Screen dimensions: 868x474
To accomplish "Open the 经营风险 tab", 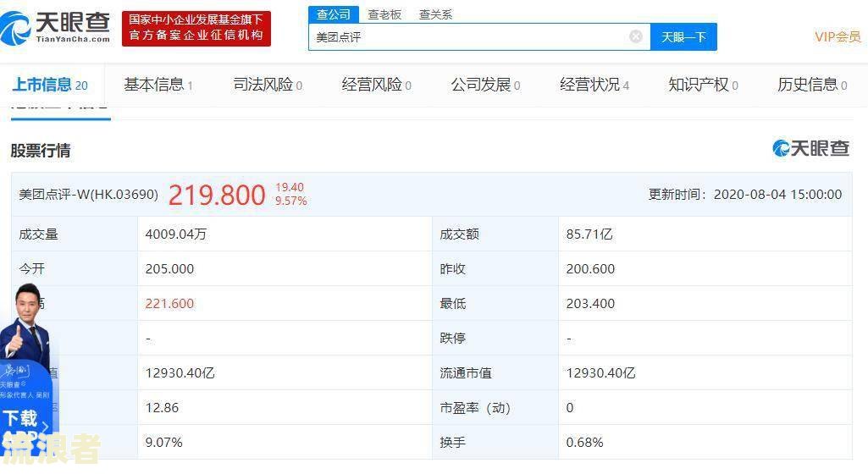I will point(377,85).
